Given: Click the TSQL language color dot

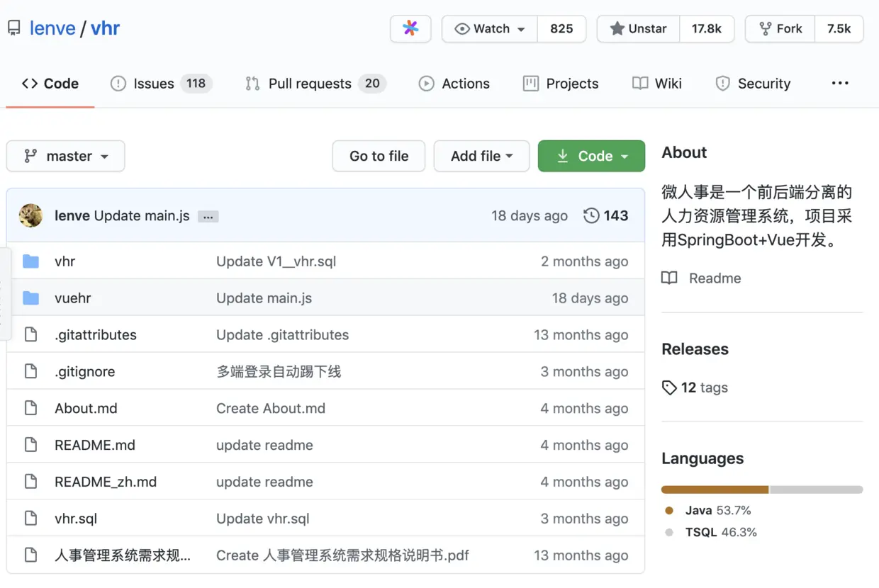Looking at the screenshot, I should 669,533.
